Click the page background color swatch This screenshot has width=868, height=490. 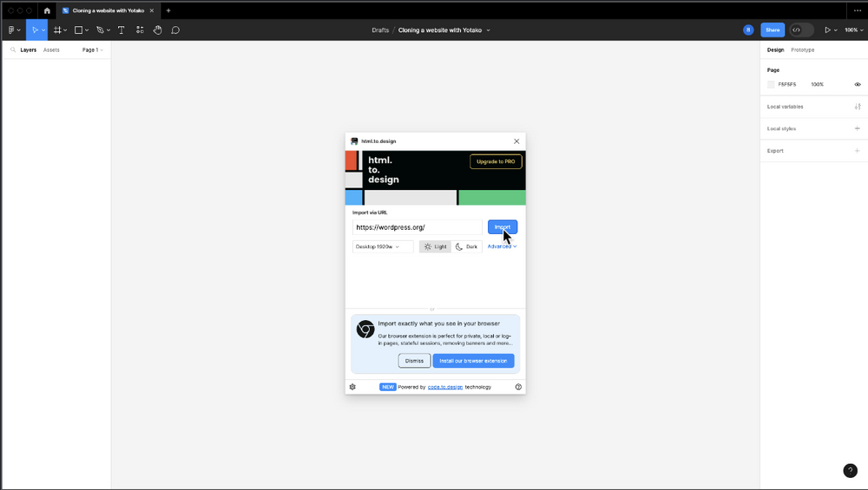pos(771,85)
